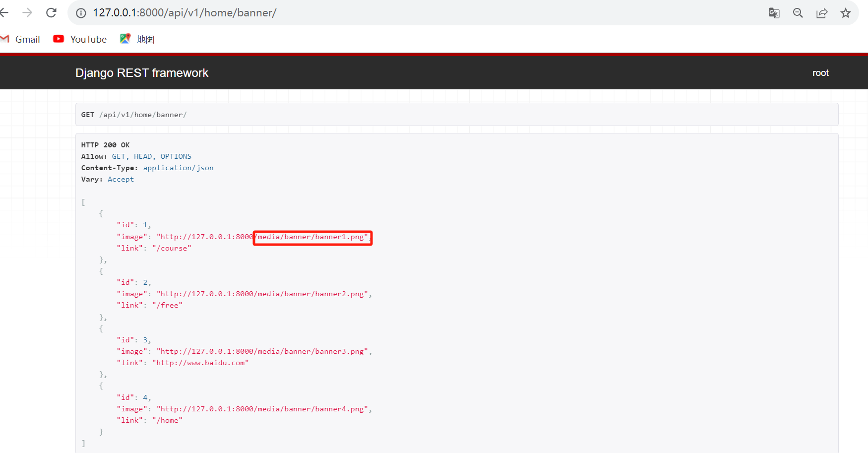Share this page via the share icon
The image size is (868, 453).
point(822,13)
